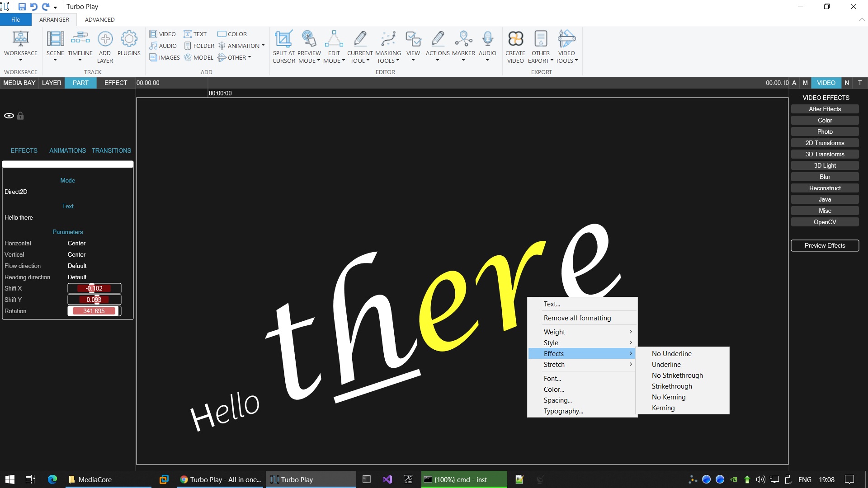Image resolution: width=868 pixels, height=488 pixels.
Task: Open Other Export tool
Action: pos(541,46)
